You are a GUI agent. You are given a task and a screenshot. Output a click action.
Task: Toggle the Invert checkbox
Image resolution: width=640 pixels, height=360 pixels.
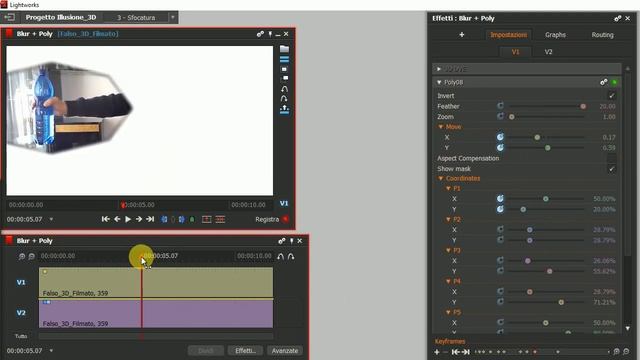(611, 96)
